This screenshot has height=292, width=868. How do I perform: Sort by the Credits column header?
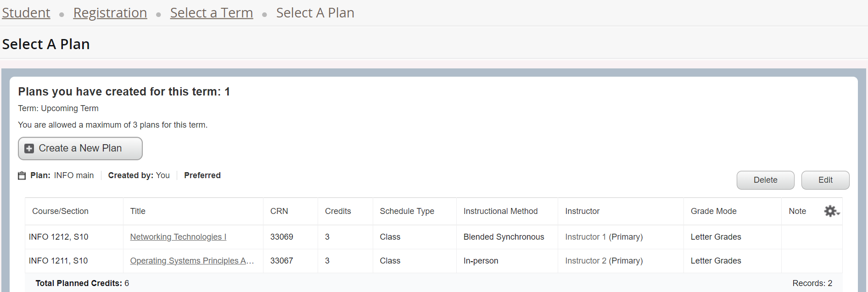click(338, 211)
